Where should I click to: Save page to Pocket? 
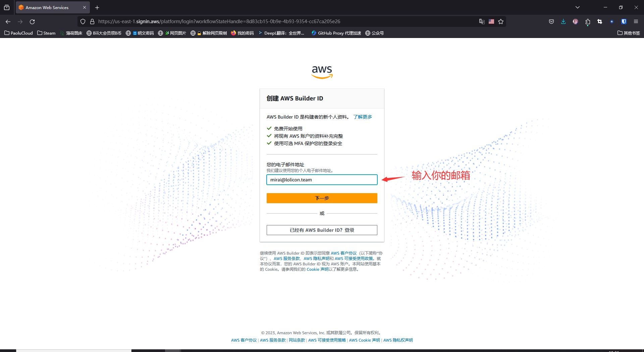point(551,21)
